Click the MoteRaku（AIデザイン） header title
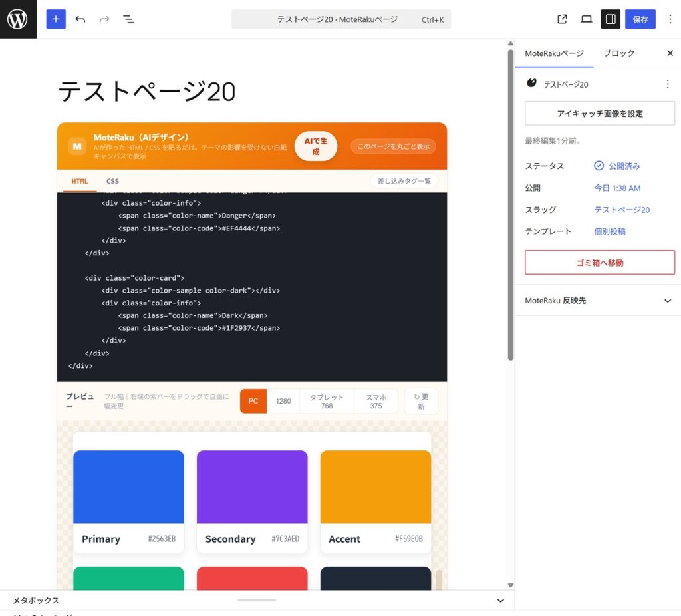The height and width of the screenshot is (616, 681). coord(141,137)
